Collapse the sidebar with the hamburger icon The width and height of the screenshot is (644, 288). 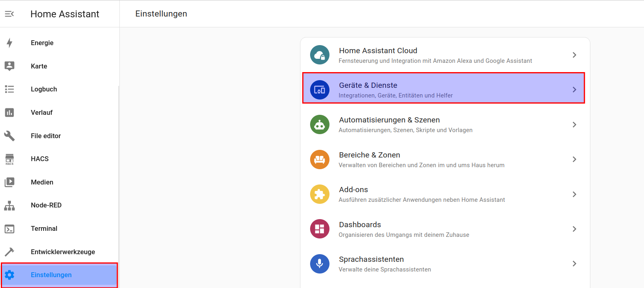tap(9, 14)
